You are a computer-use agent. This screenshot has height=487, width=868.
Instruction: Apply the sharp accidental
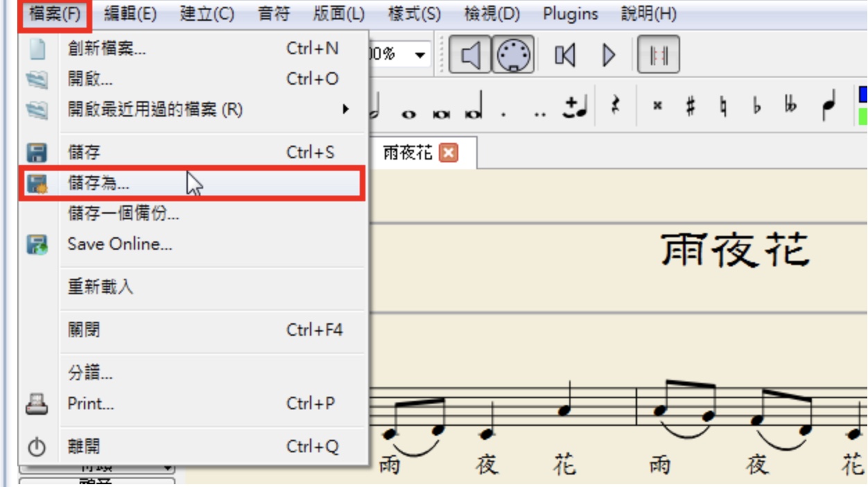(691, 108)
